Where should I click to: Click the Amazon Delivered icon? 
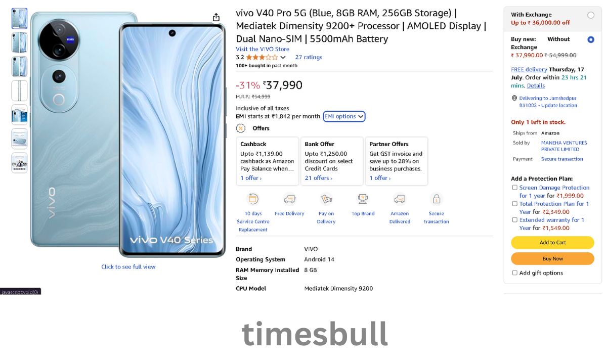[400, 199]
